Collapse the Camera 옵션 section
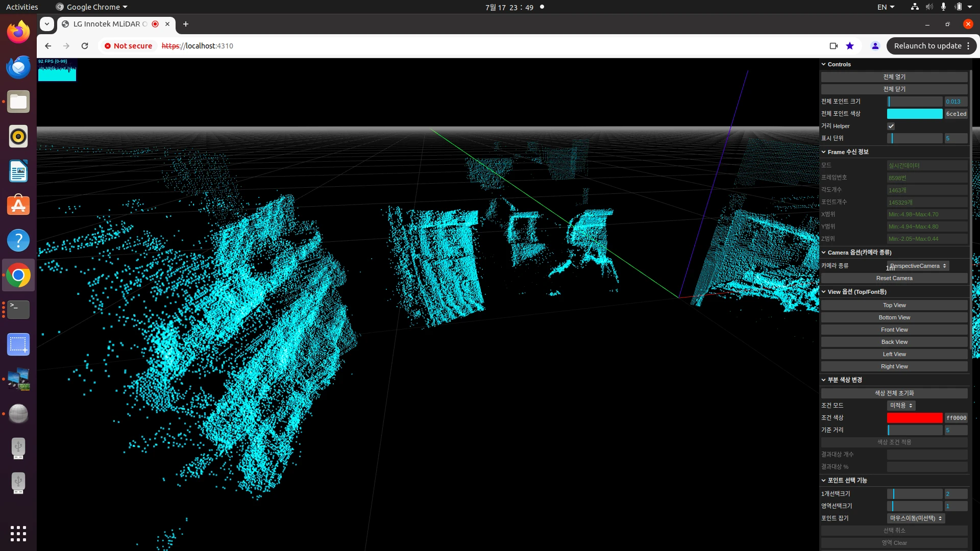 pyautogui.click(x=895, y=253)
